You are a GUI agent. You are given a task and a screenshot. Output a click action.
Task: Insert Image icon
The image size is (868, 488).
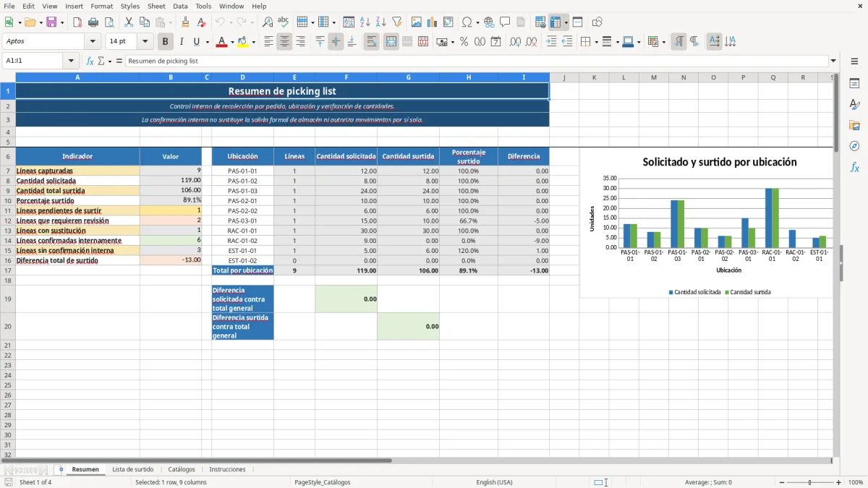(x=417, y=22)
